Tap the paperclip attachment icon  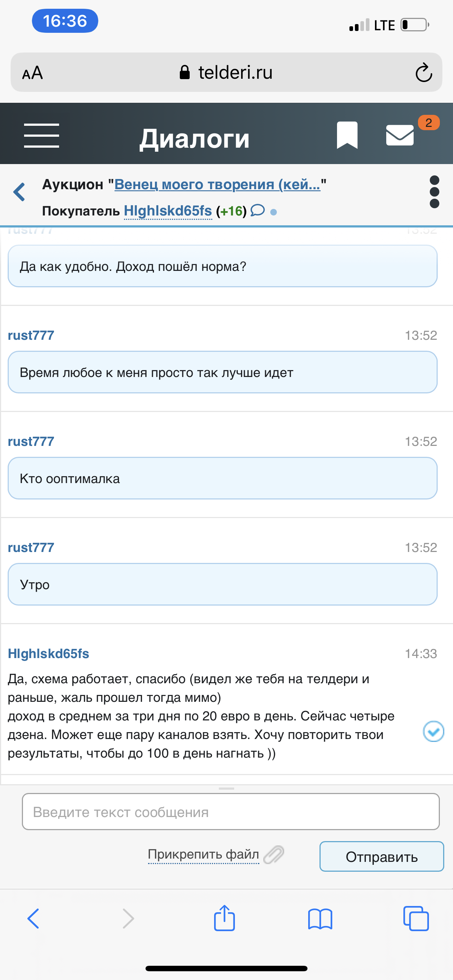click(x=274, y=855)
